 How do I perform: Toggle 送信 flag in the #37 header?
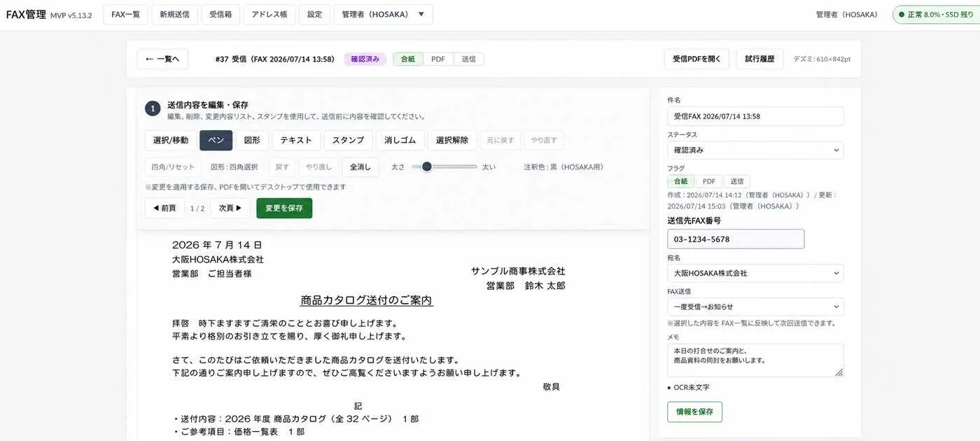pos(468,59)
